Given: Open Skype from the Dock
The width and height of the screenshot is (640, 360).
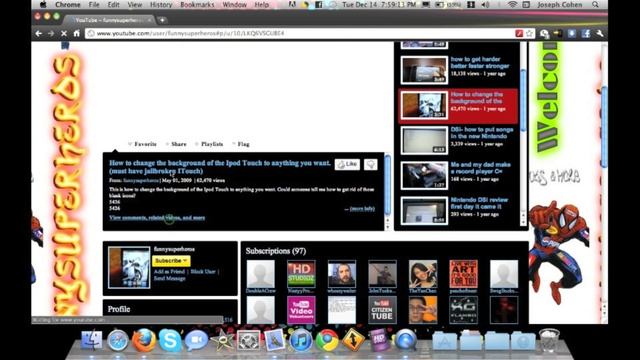Looking at the screenshot, I should point(170,340).
